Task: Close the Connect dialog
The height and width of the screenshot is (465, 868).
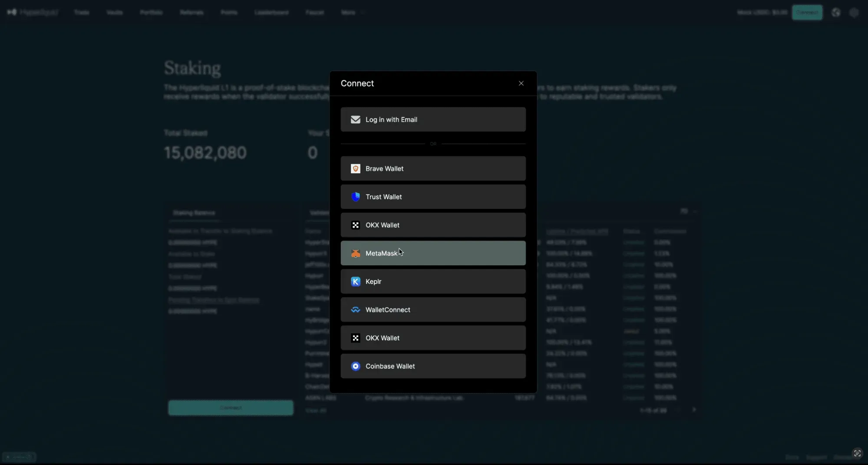Action: coord(521,83)
